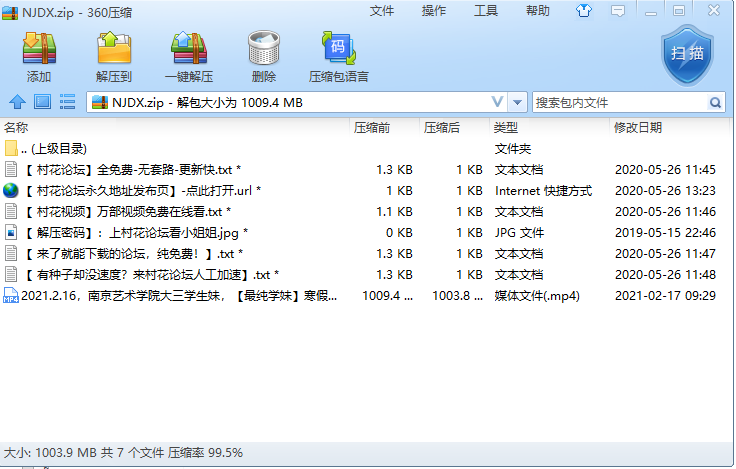Viewport: 736px width, 469px height.
Task: Click the magnifier search button
Action: tap(716, 102)
